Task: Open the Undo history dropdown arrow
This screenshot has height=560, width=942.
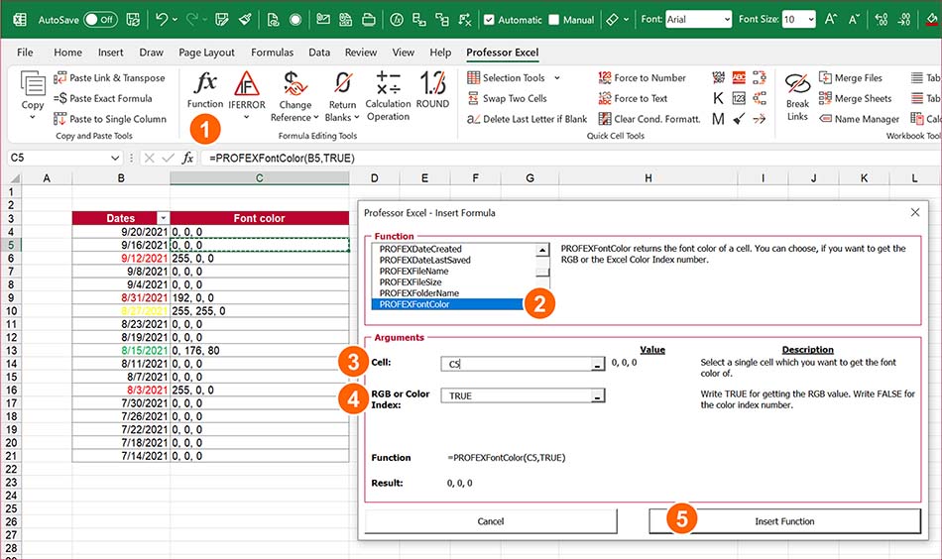Action: 175,20
